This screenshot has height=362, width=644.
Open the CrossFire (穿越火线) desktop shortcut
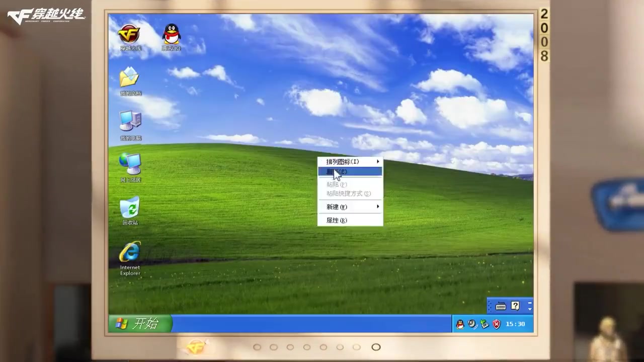129,35
